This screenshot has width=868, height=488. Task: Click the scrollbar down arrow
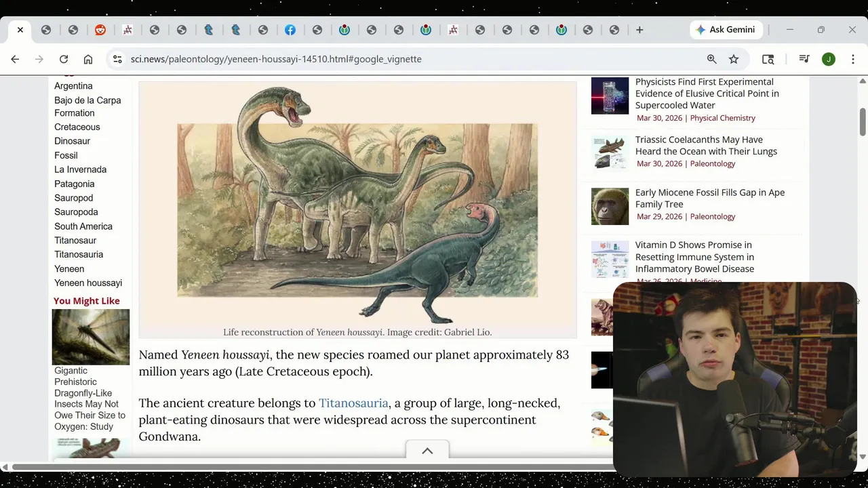pos(863,457)
